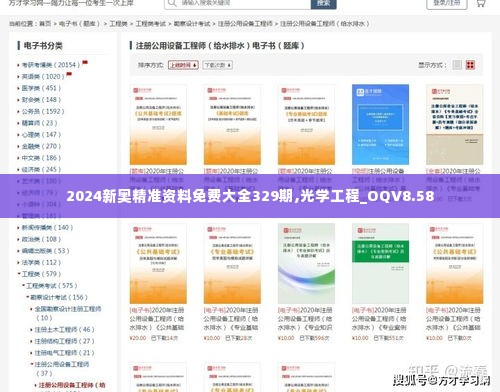Viewport: 500px width, 392px height.
Task: Click the 登录/注册 button
Action: pyautogui.click(x=447, y=3)
